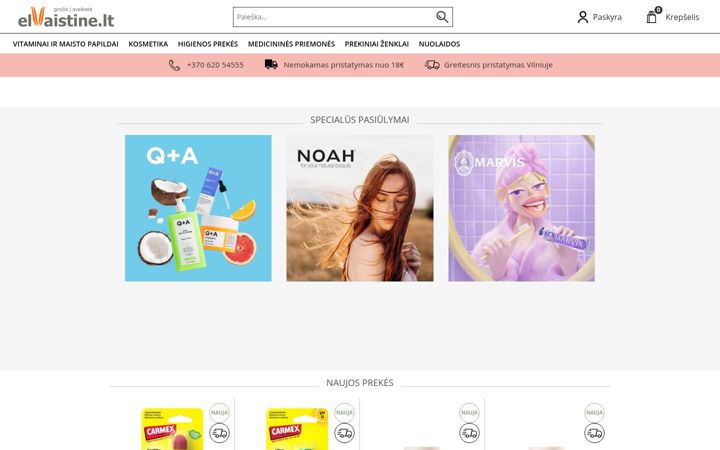Click Greitesnis pristatymas Vilniuje text
The image size is (720, 450).
498,65
